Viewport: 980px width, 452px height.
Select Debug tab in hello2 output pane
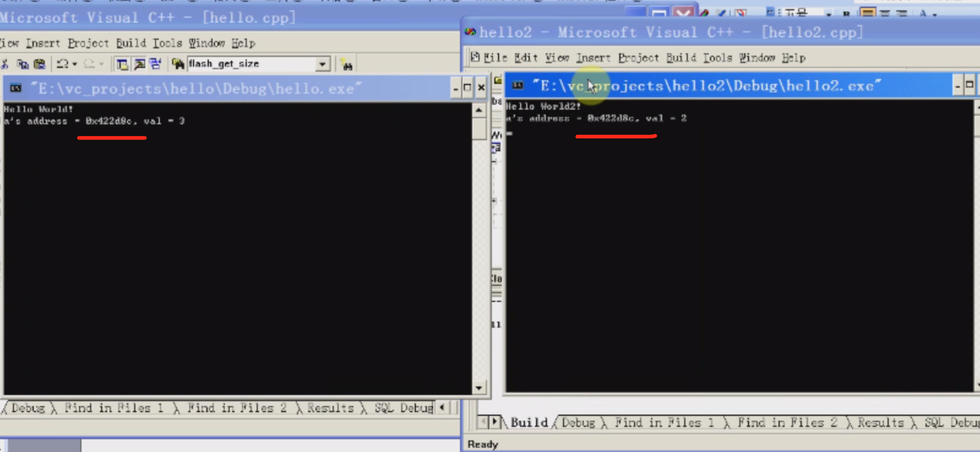click(578, 423)
